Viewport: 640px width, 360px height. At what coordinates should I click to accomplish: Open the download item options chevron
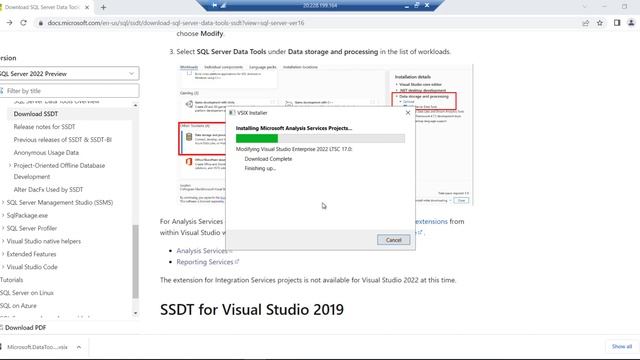tap(79, 347)
